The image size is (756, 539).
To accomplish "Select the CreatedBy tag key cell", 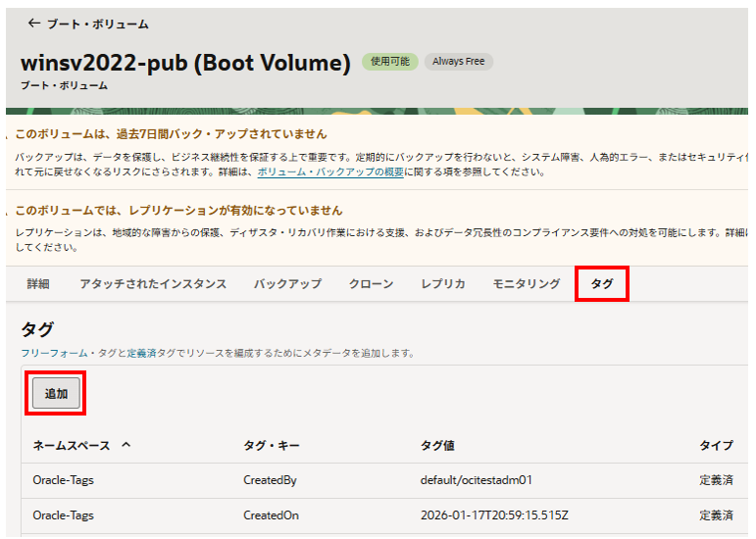I will pyautogui.click(x=270, y=480).
